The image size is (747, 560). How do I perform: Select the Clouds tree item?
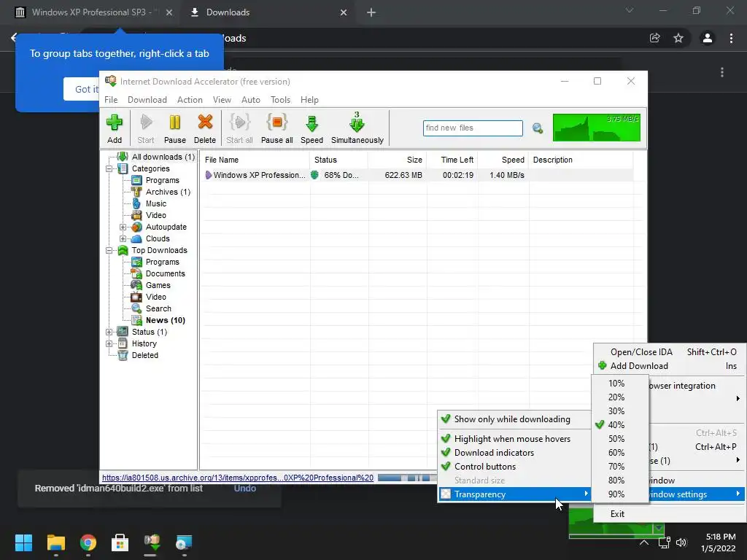point(158,238)
